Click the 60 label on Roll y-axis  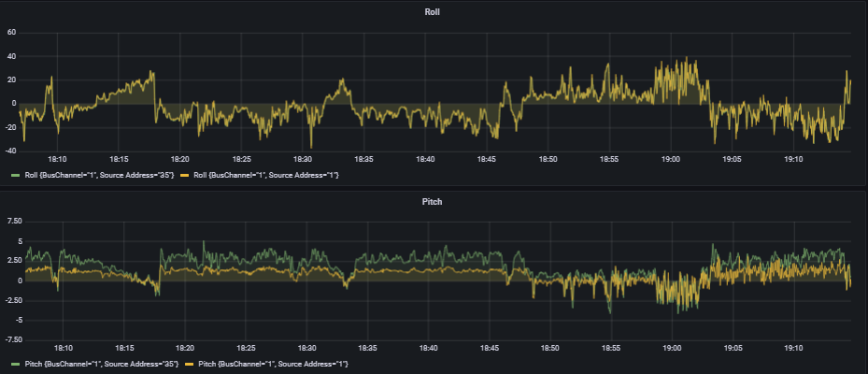pyautogui.click(x=11, y=33)
